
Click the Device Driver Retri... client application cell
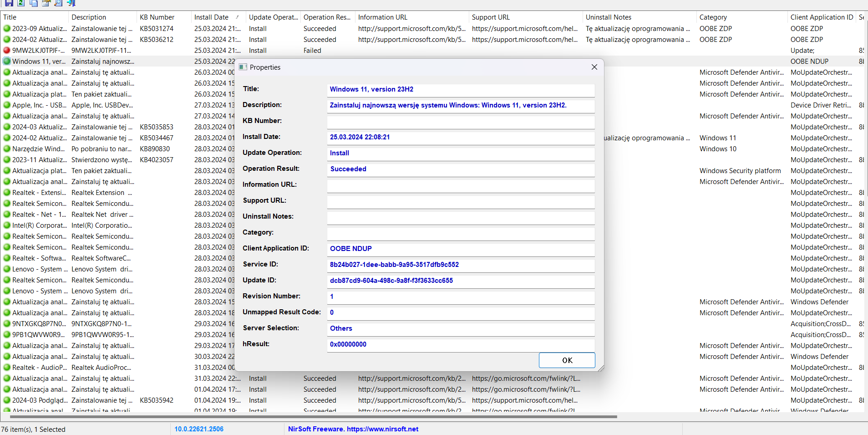click(821, 105)
